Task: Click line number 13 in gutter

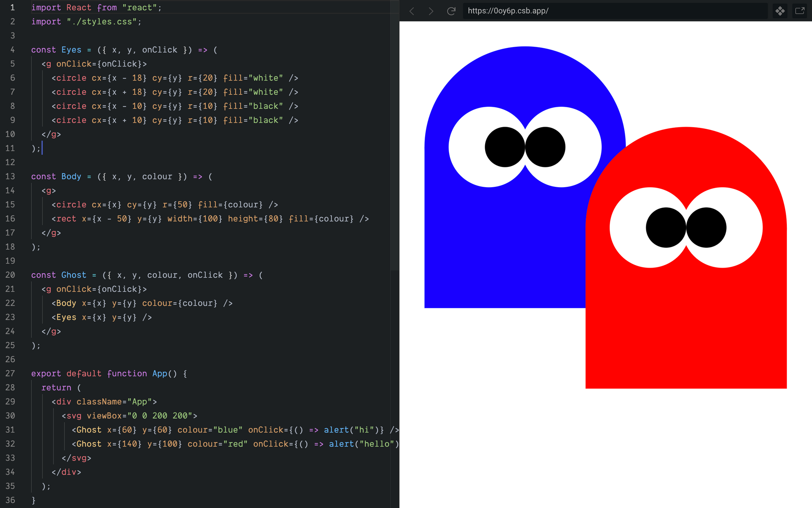Action: 10,176
